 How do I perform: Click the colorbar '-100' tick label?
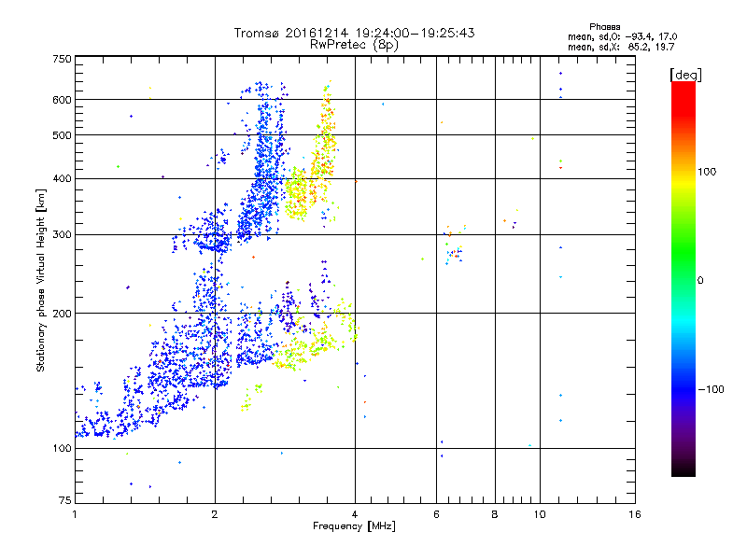point(711,389)
